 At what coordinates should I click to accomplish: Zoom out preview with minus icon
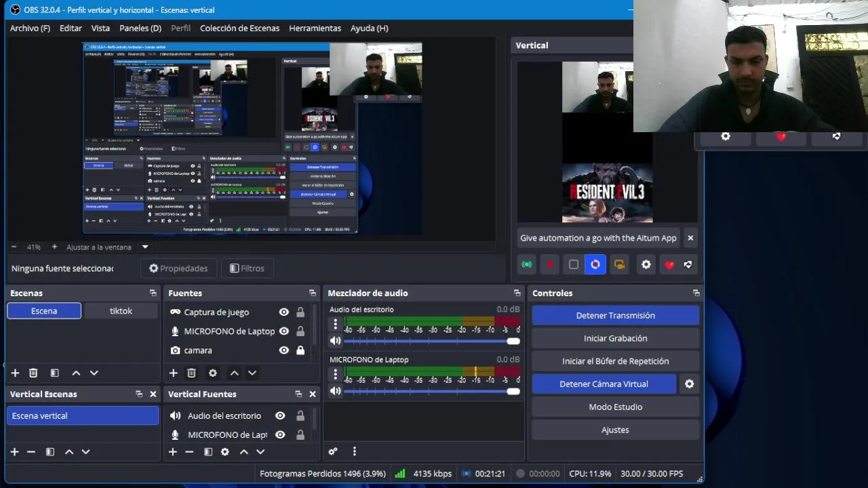pos(14,247)
